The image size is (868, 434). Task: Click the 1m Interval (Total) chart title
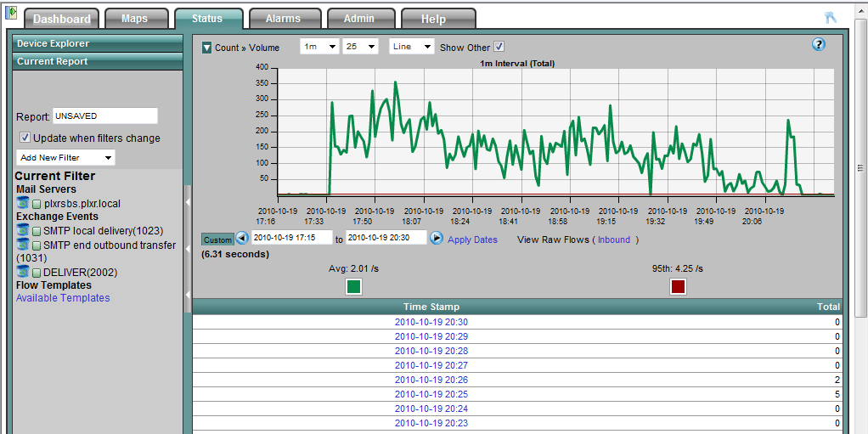coord(517,64)
